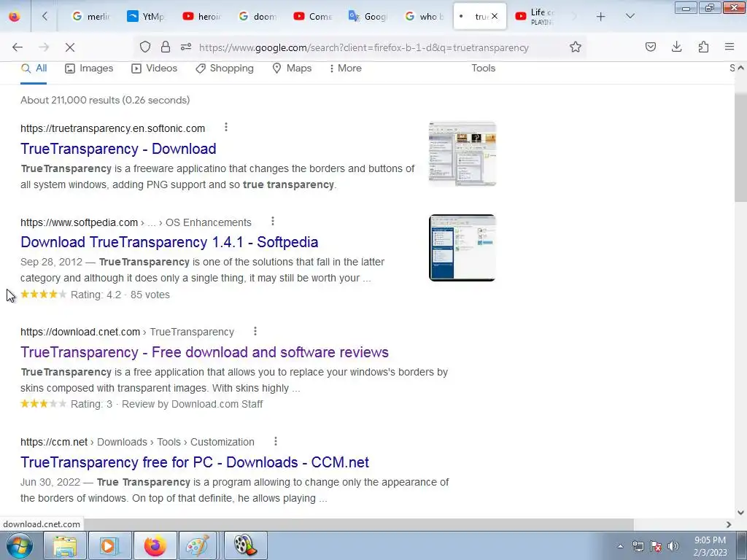
Task: Switch to the merlin Google tab
Action: (x=90, y=16)
